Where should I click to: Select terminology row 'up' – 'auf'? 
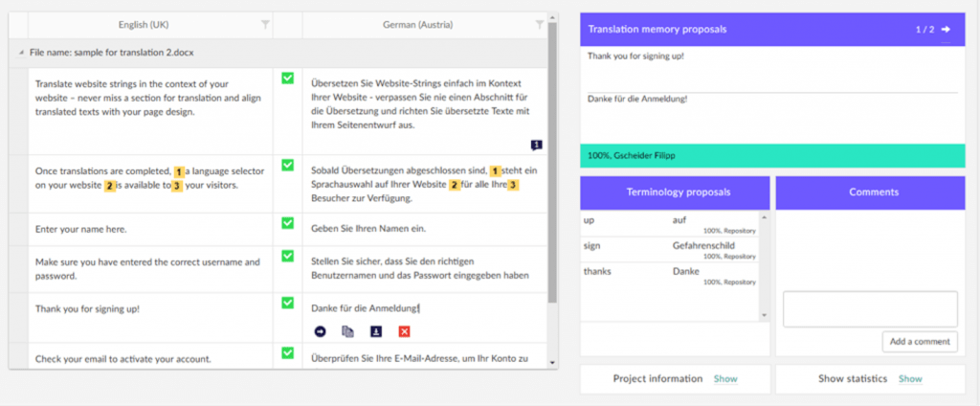[x=670, y=225]
